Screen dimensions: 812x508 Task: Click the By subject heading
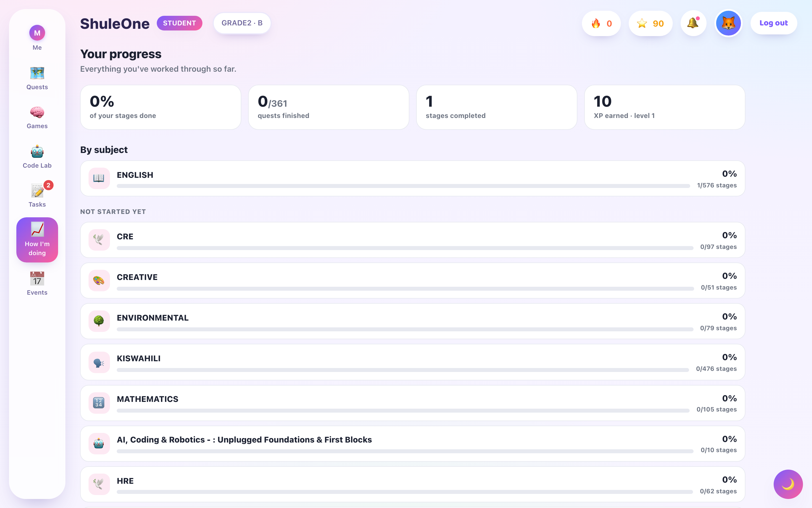(104, 150)
